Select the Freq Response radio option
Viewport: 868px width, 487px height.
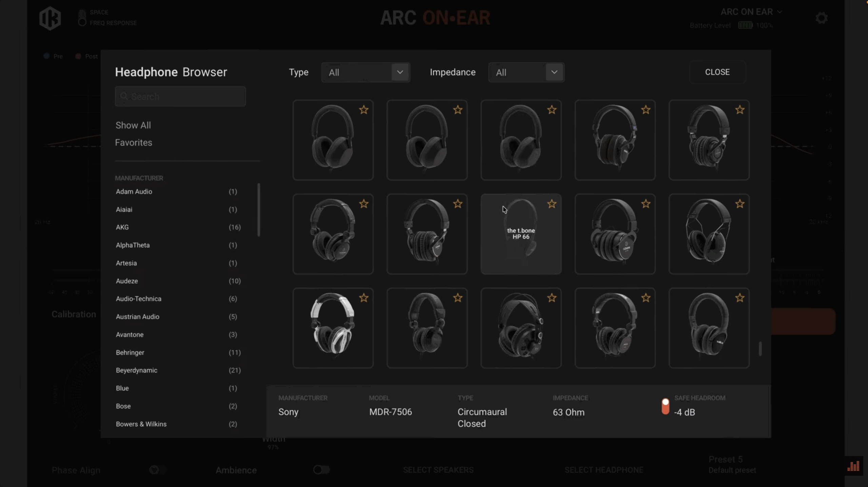tap(82, 23)
